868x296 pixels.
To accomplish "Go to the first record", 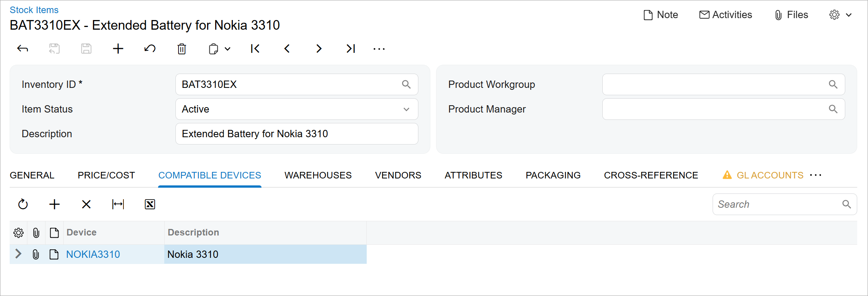I will (255, 49).
